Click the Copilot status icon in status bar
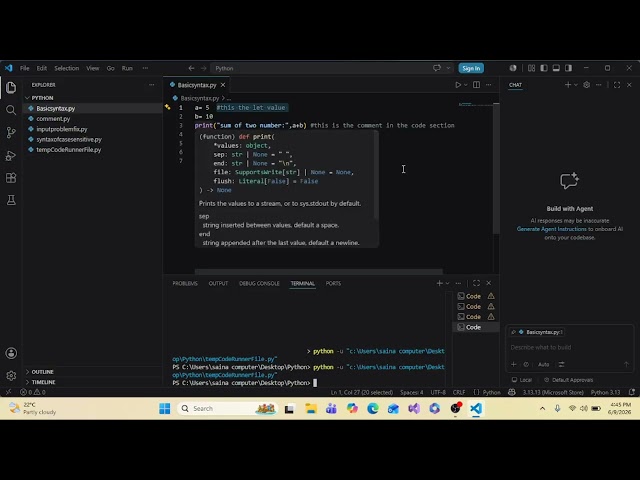The image size is (640, 480). tap(512, 392)
